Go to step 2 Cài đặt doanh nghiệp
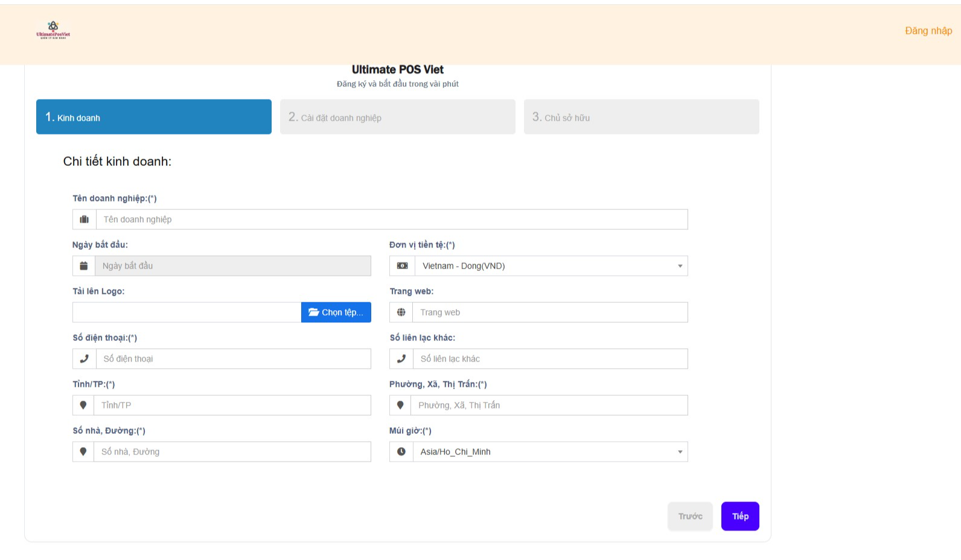961x560 pixels. (398, 117)
